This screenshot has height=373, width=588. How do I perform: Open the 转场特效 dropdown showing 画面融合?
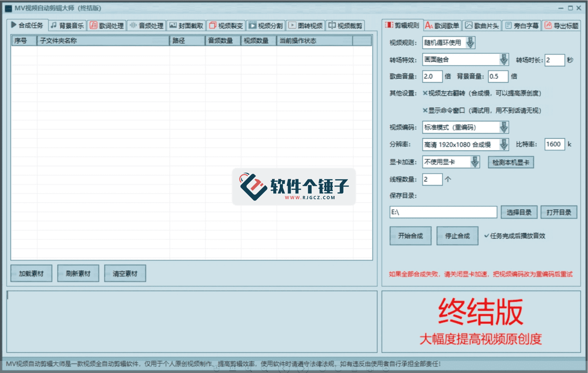(x=465, y=60)
